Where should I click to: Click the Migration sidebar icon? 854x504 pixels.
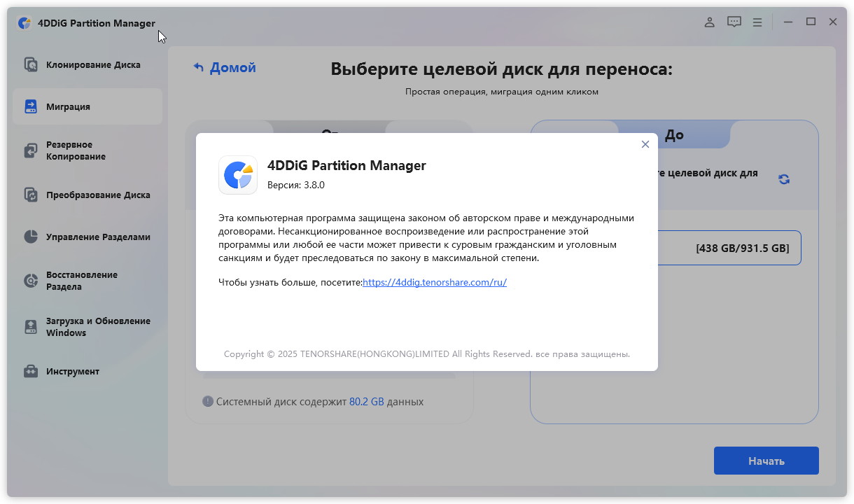[x=31, y=106]
